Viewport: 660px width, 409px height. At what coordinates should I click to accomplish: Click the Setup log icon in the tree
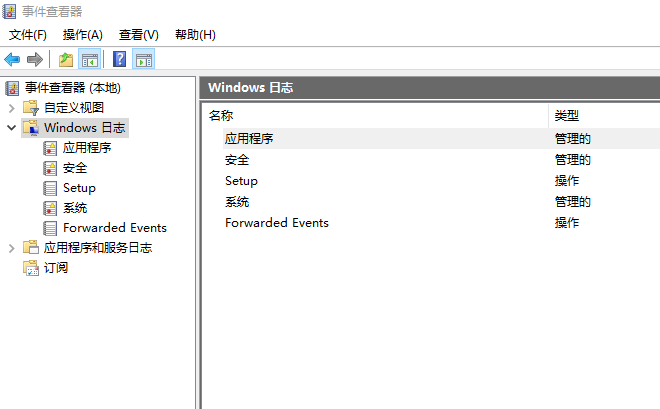pyautogui.click(x=50, y=188)
